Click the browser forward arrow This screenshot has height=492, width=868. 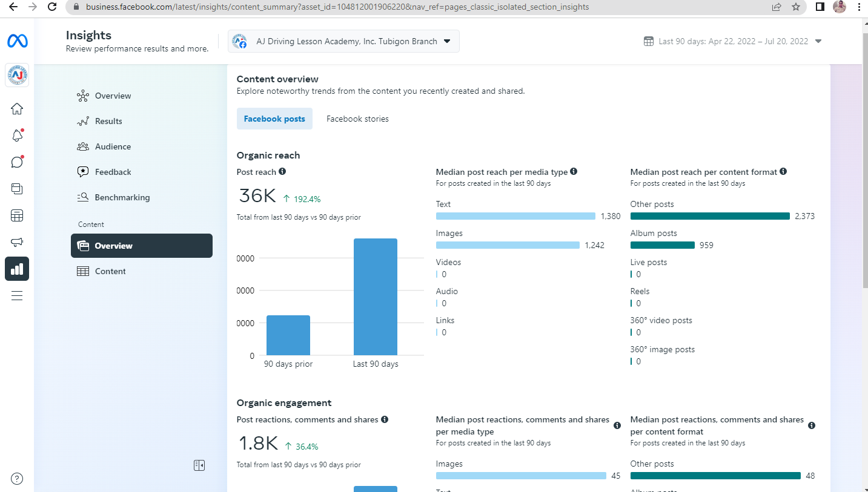(x=33, y=7)
